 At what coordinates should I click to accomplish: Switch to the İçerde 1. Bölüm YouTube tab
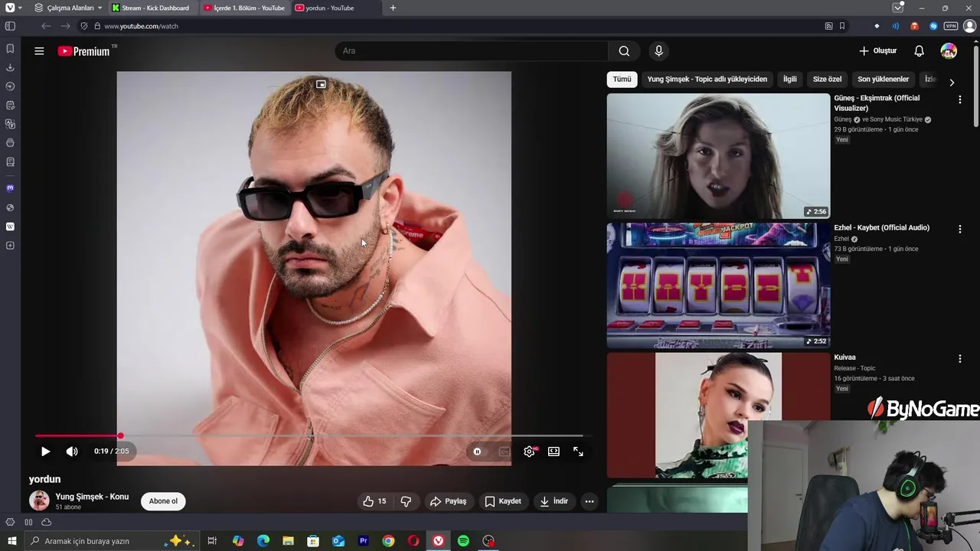pyautogui.click(x=244, y=8)
